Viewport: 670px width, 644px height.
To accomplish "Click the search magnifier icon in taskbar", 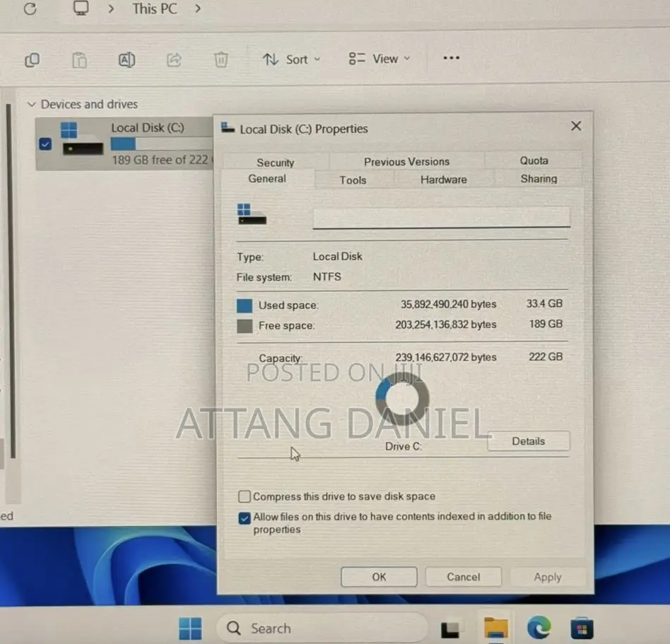I will pos(234,628).
